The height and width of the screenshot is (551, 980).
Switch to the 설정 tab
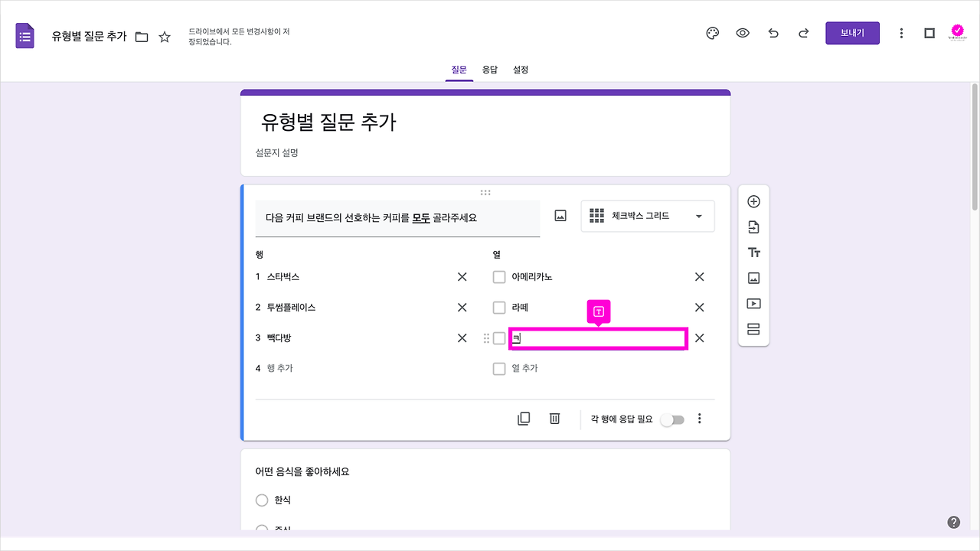point(521,69)
